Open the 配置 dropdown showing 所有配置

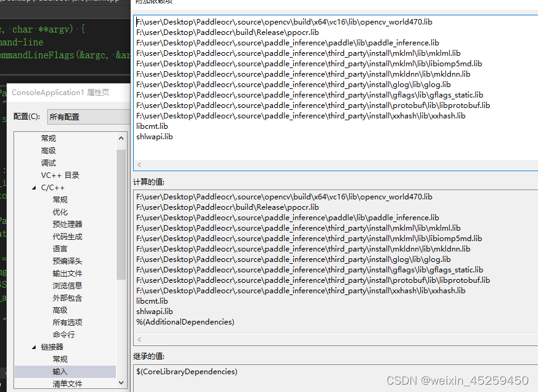[88, 117]
